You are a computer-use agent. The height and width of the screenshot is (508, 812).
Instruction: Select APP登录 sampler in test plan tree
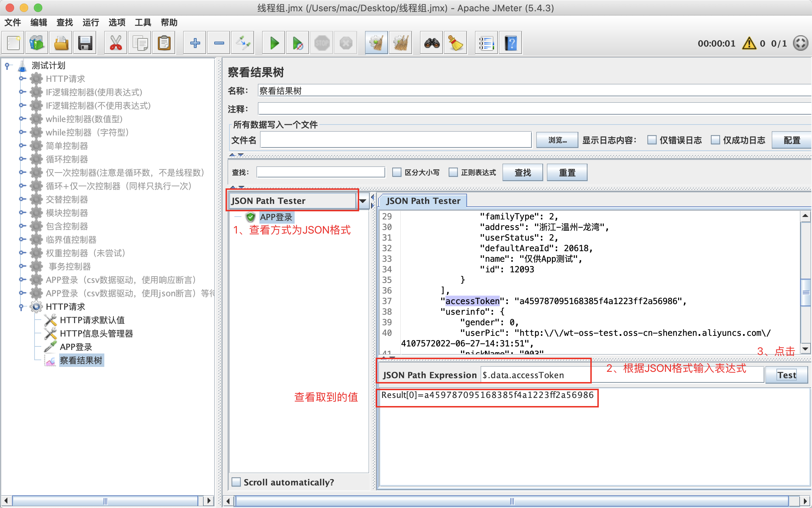pos(76,347)
